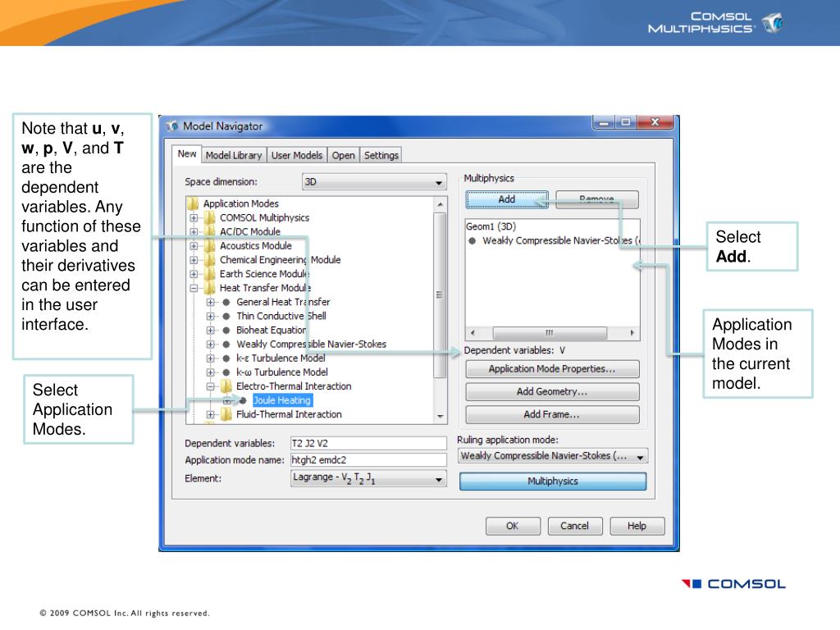Switch to the New tab

(x=187, y=153)
